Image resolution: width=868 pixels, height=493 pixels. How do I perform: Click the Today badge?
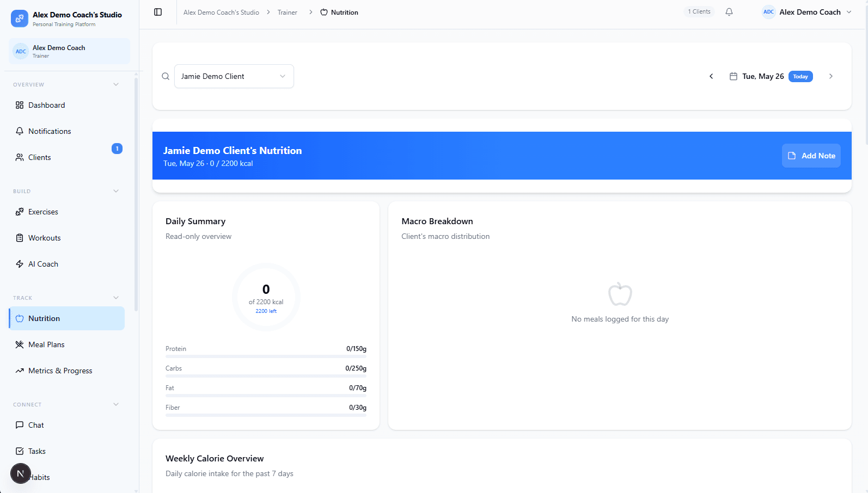800,77
